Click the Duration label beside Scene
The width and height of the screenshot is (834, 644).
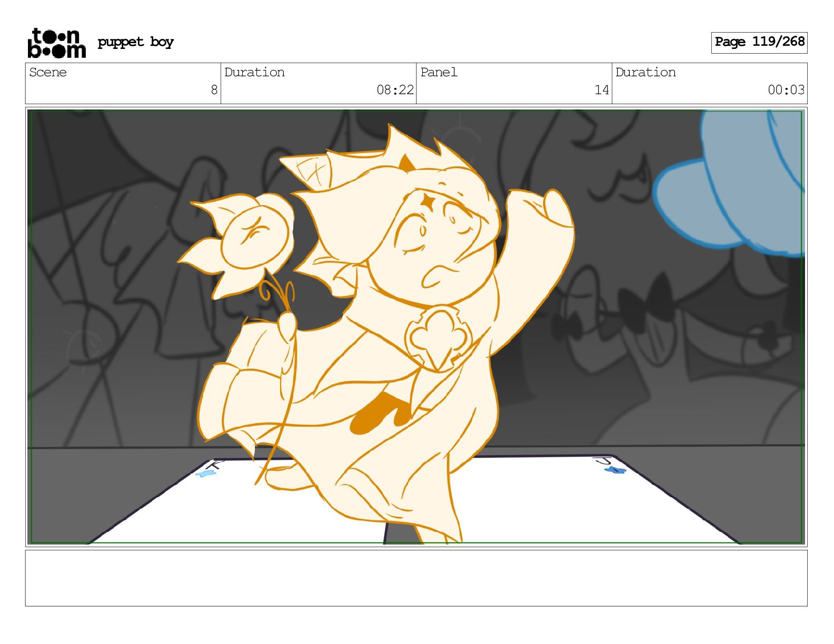tap(254, 72)
